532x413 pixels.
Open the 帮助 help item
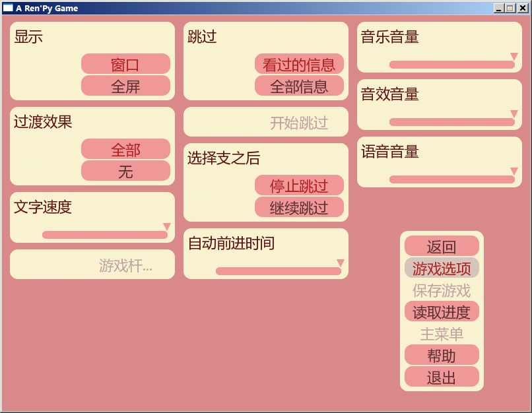(442, 355)
